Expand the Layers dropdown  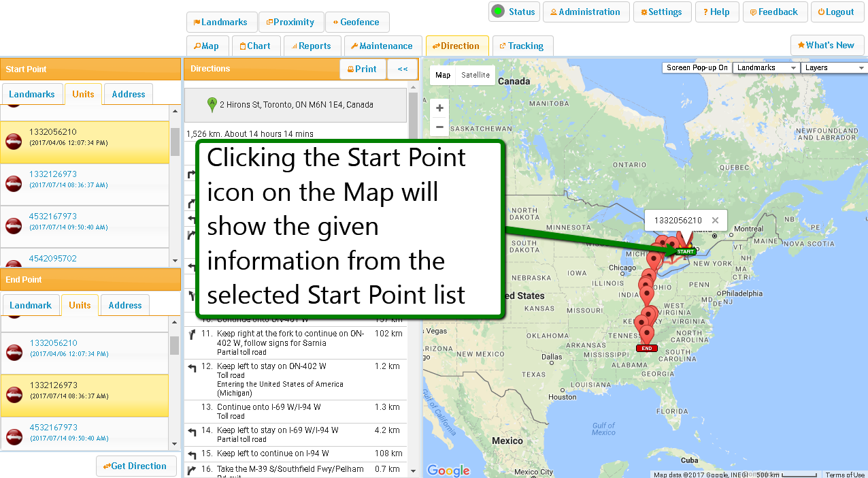[833, 68]
